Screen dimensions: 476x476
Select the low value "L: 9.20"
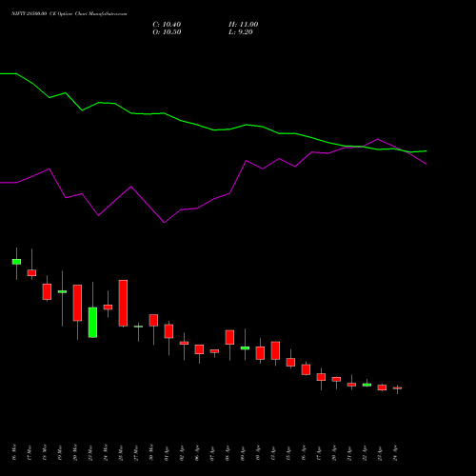[x=241, y=32]
